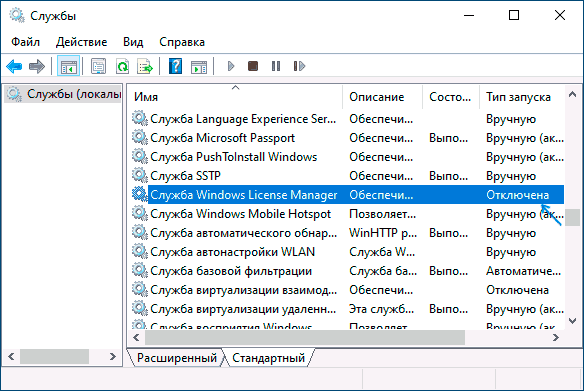
Task: Click WinHTTP р... description cell
Action: 383,233
